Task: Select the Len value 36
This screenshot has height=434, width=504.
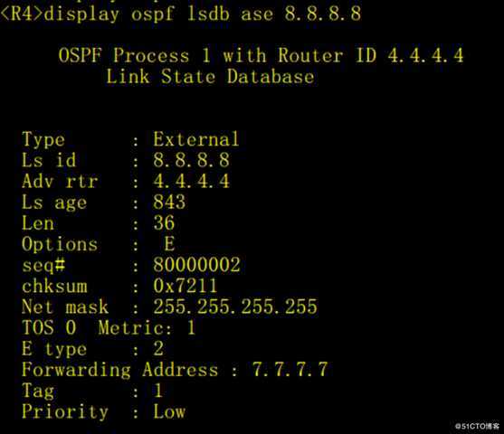Action: coord(164,222)
